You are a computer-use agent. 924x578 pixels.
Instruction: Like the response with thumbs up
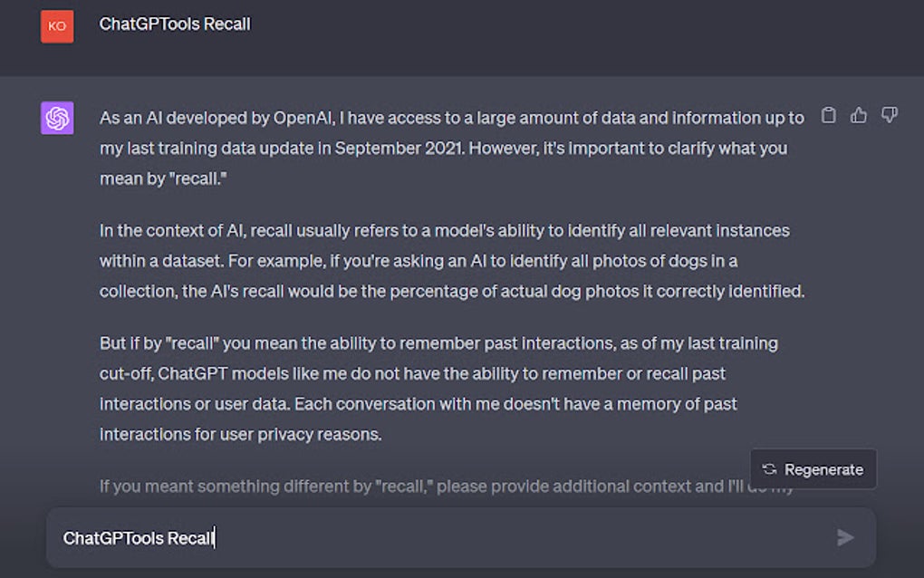[859, 115]
